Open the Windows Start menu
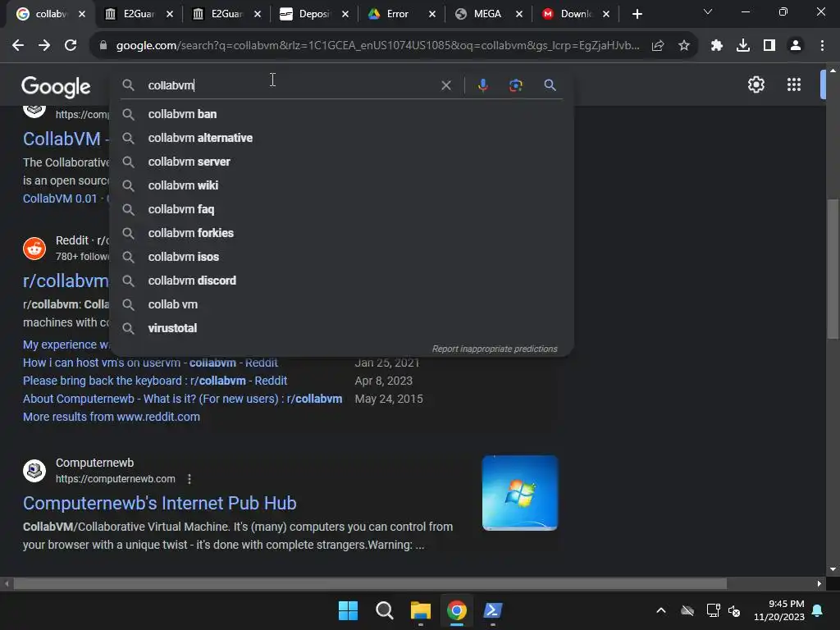840x630 pixels. (348, 610)
